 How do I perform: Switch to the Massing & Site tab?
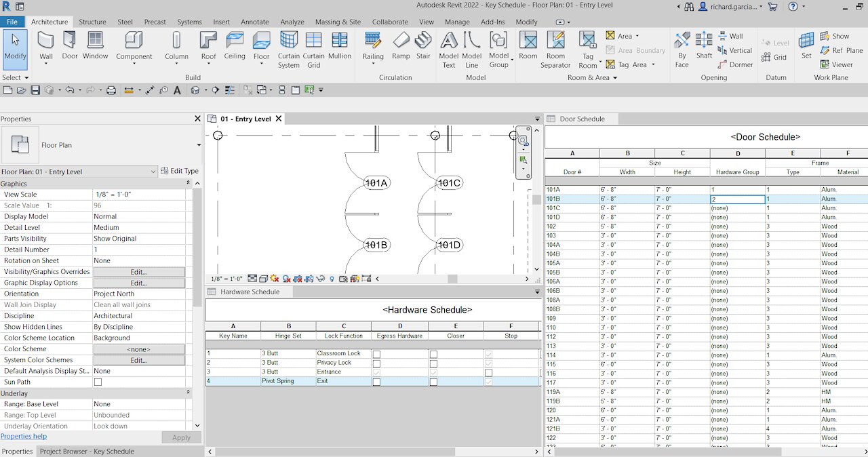click(338, 22)
